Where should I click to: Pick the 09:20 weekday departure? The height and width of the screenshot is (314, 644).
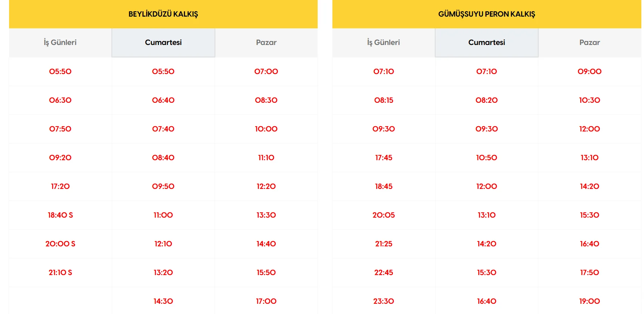tap(60, 158)
